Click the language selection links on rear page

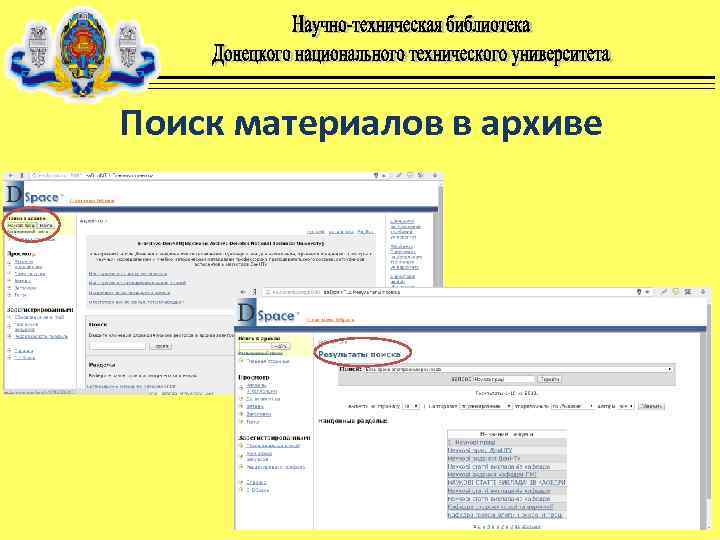pyautogui.click(x=340, y=232)
